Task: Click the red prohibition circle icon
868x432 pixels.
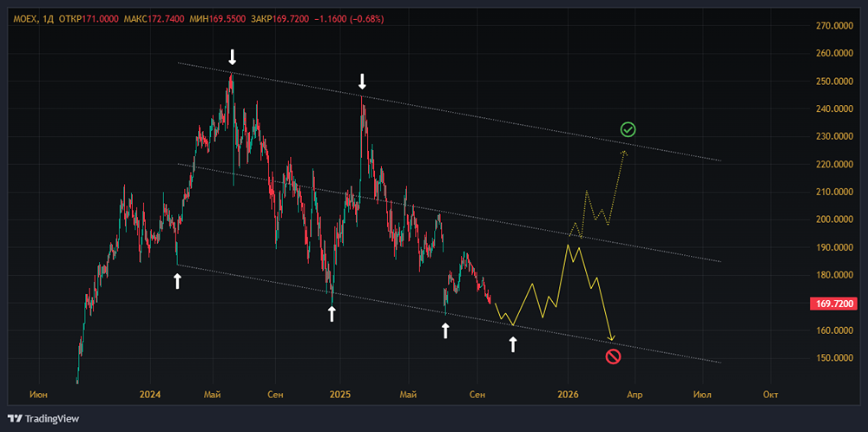Action: pyautogui.click(x=613, y=357)
